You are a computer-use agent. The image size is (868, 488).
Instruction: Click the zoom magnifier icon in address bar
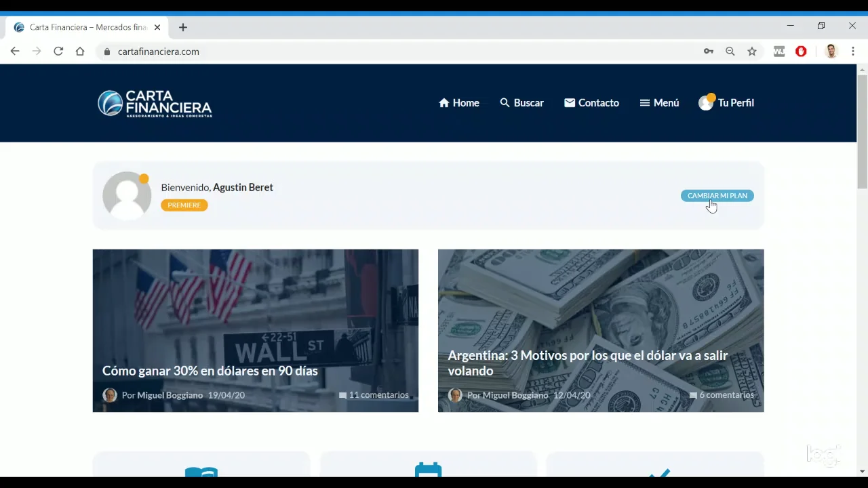730,52
